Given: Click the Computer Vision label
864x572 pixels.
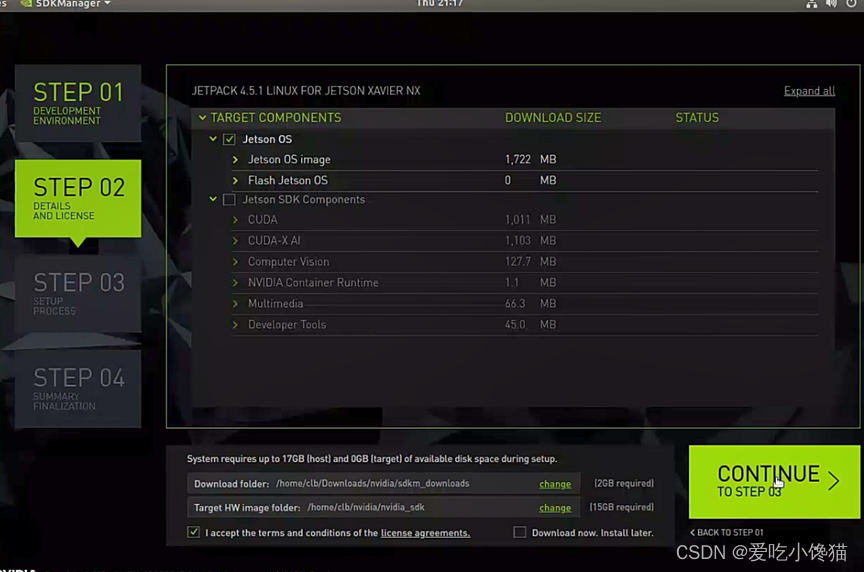Looking at the screenshot, I should click(x=288, y=262).
